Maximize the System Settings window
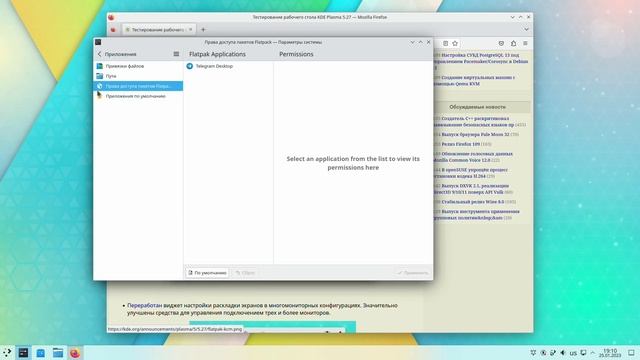 point(420,42)
